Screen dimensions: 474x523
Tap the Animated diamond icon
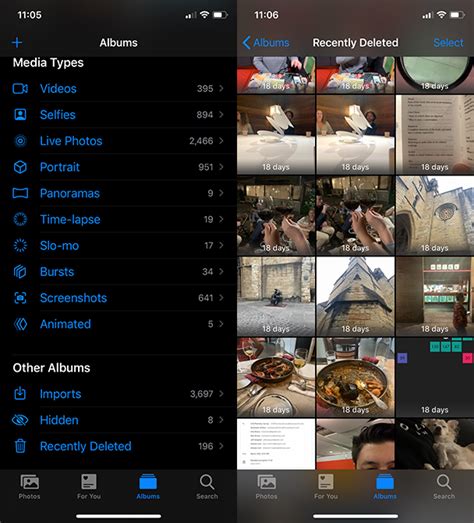tap(20, 324)
